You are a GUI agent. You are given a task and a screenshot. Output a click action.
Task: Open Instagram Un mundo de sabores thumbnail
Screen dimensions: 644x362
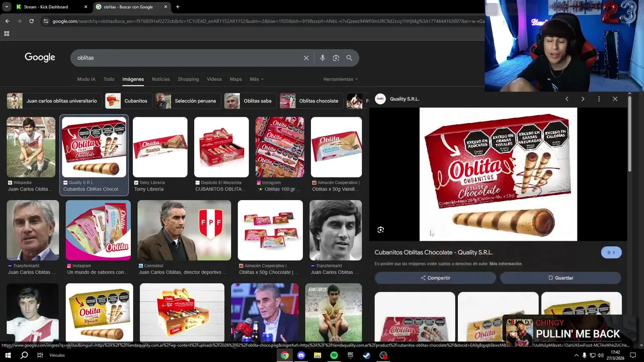[98, 230]
